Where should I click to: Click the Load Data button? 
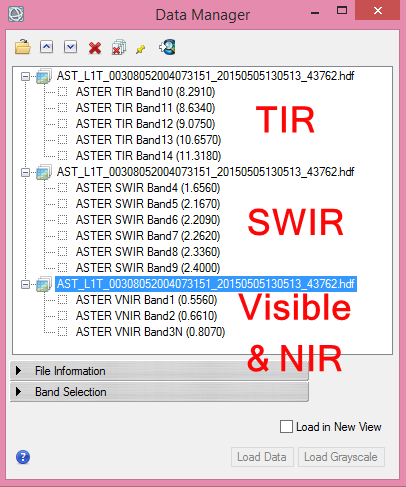coord(262,457)
